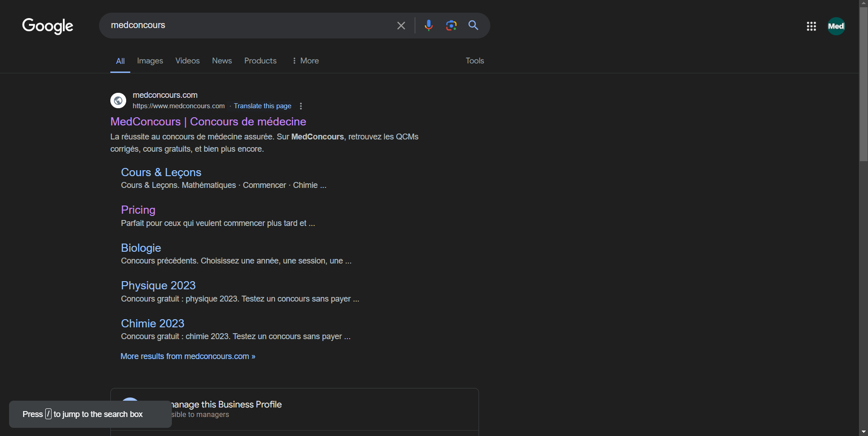Open the Chimie 2023 sitelink
Image resolution: width=868 pixels, height=436 pixels.
[x=152, y=323]
